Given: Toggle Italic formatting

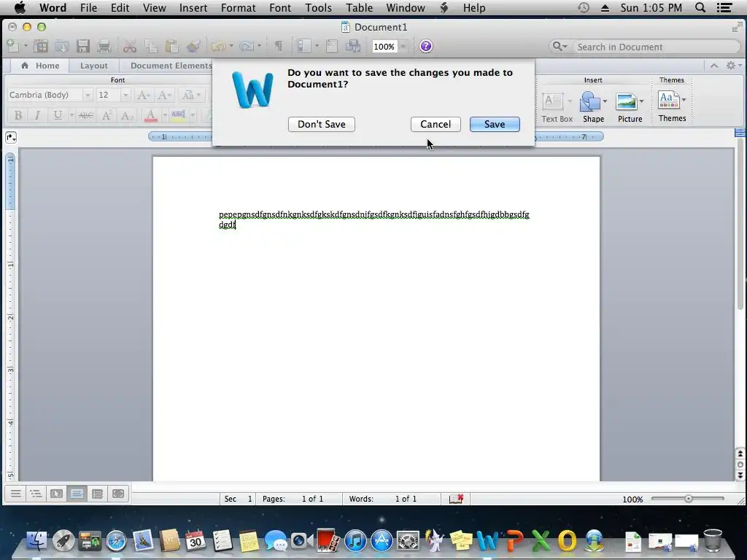Looking at the screenshot, I should pos(38,115).
